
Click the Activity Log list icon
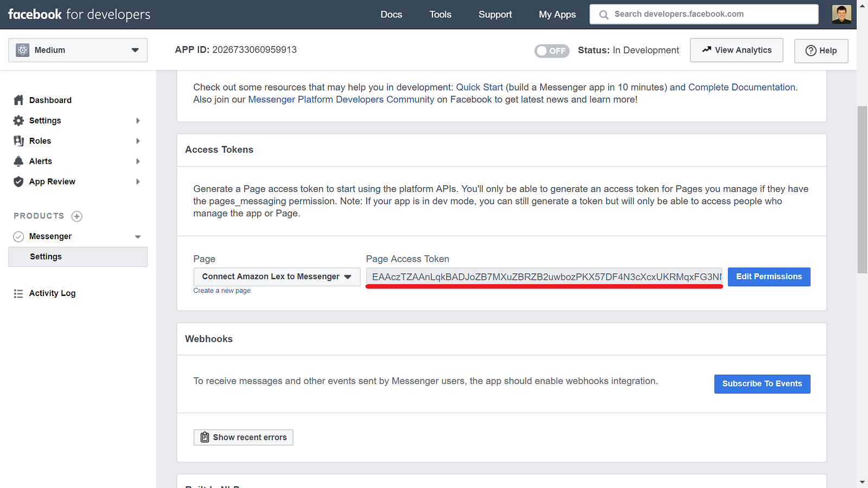pyautogui.click(x=18, y=293)
